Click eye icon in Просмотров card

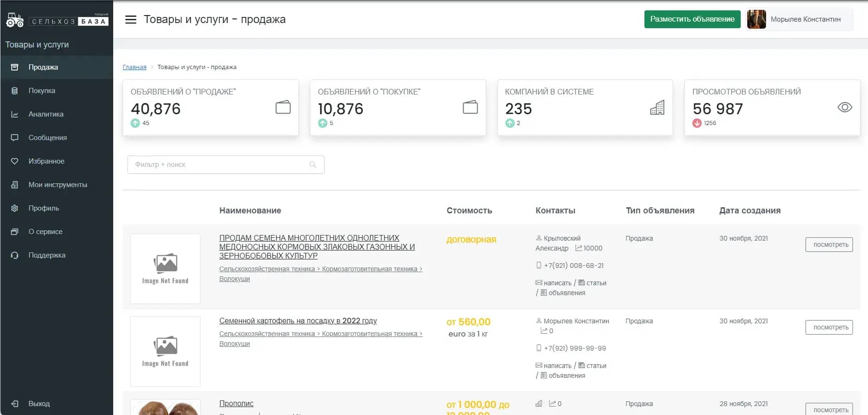(x=845, y=107)
